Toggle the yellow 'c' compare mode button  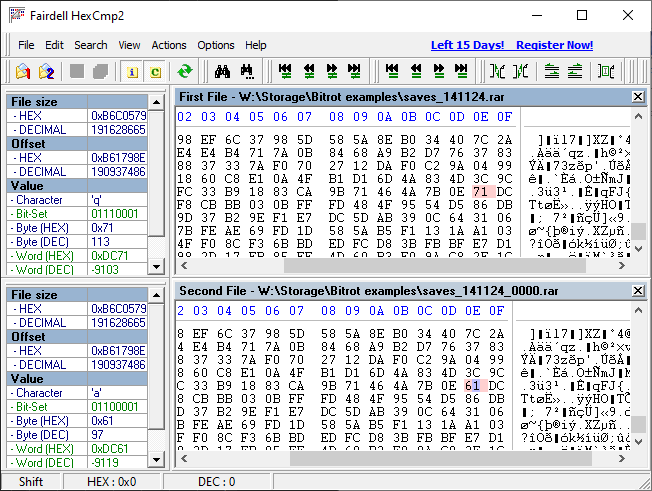point(155,72)
